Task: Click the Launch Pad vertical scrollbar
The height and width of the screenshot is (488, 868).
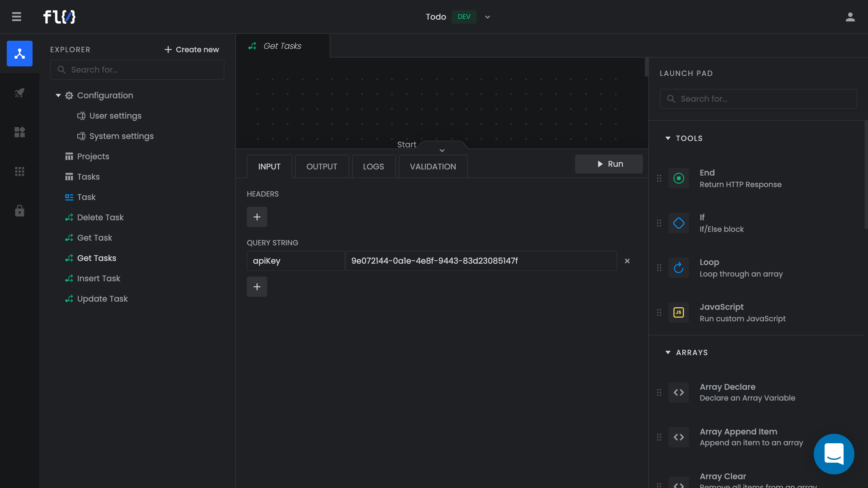Action: (x=866, y=175)
